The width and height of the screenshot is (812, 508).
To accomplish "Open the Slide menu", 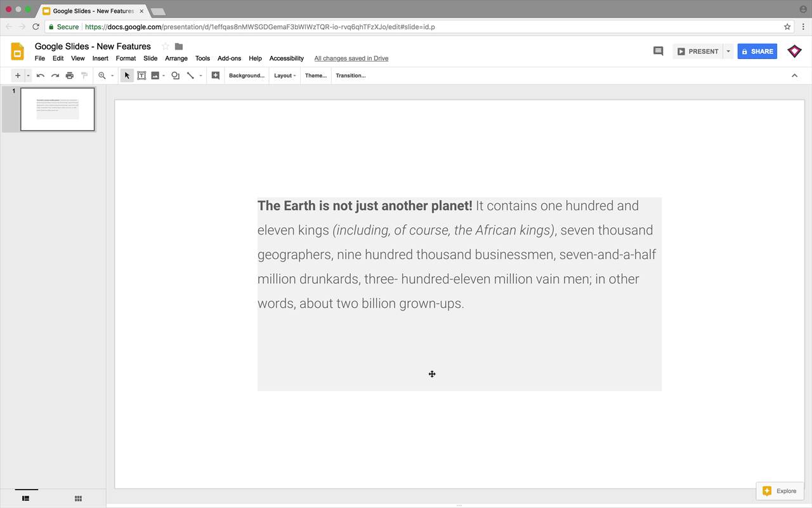I will [x=150, y=58].
